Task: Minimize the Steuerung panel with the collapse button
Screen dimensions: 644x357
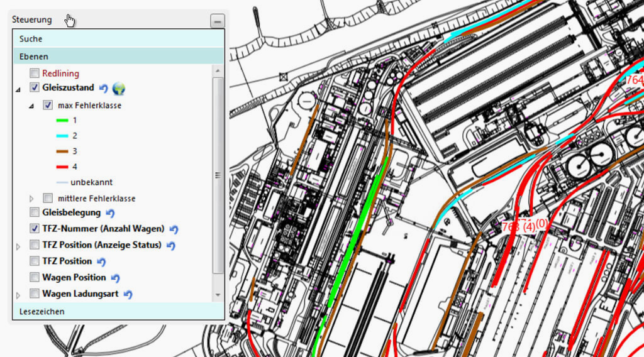Action: (x=217, y=21)
